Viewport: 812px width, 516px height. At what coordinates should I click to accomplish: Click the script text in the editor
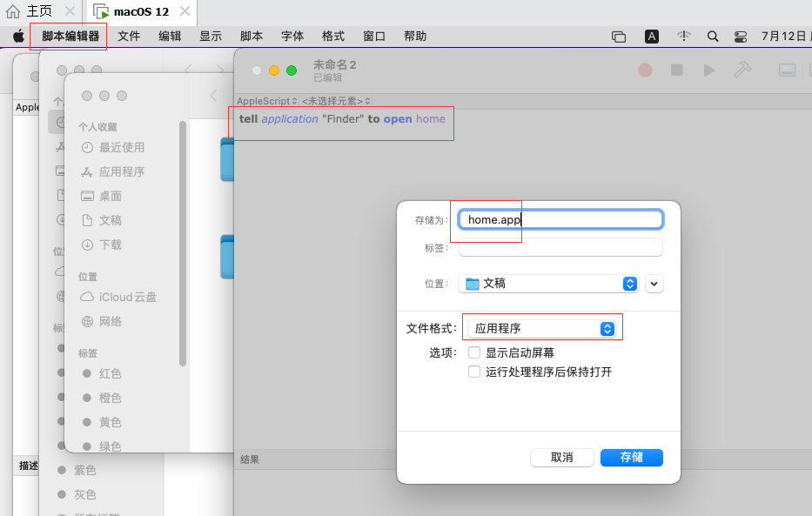click(x=342, y=119)
